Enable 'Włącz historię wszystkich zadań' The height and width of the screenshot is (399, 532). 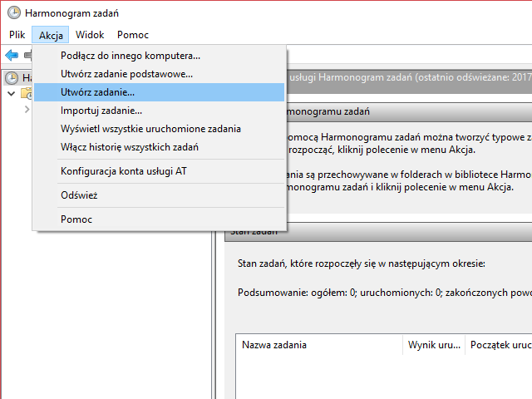click(130, 147)
